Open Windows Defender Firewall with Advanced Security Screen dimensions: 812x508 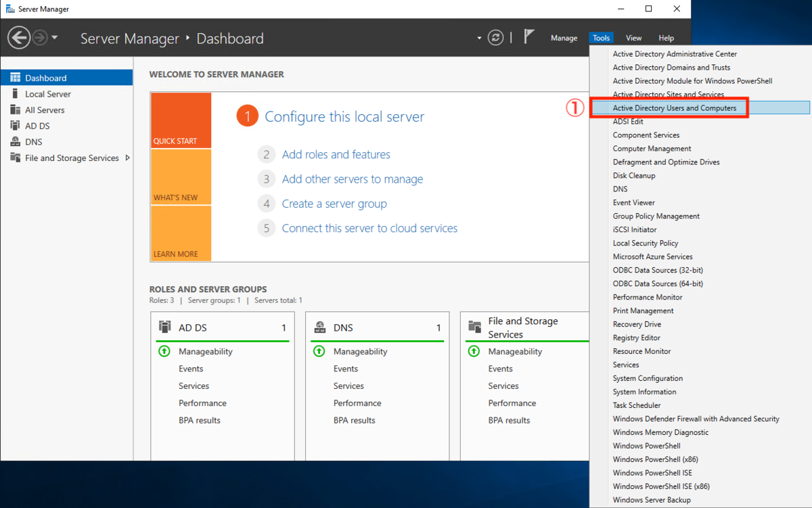[x=700, y=419]
